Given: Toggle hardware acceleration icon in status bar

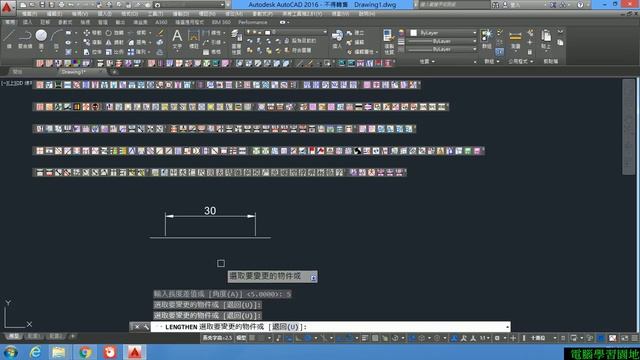Looking at the screenshot, I should click(601, 338).
